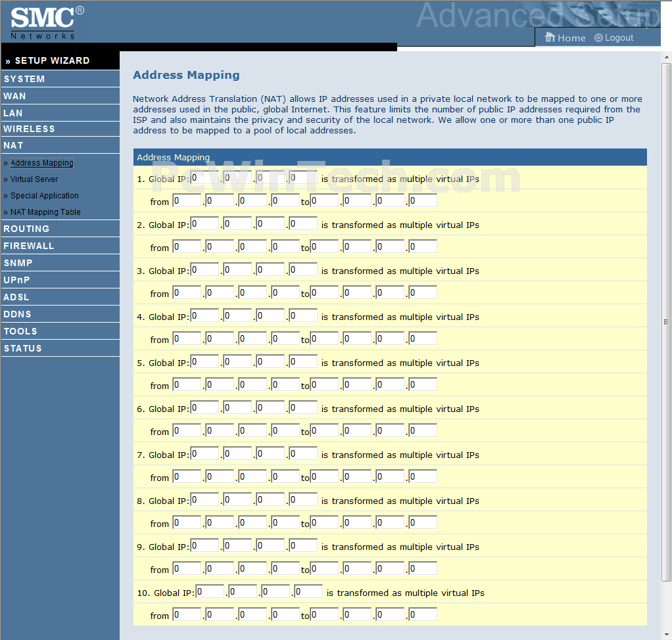Click 'is transformed as multiple virtual IPs' in row 5
The width and height of the screenshot is (672, 640).
click(x=400, y=363)
